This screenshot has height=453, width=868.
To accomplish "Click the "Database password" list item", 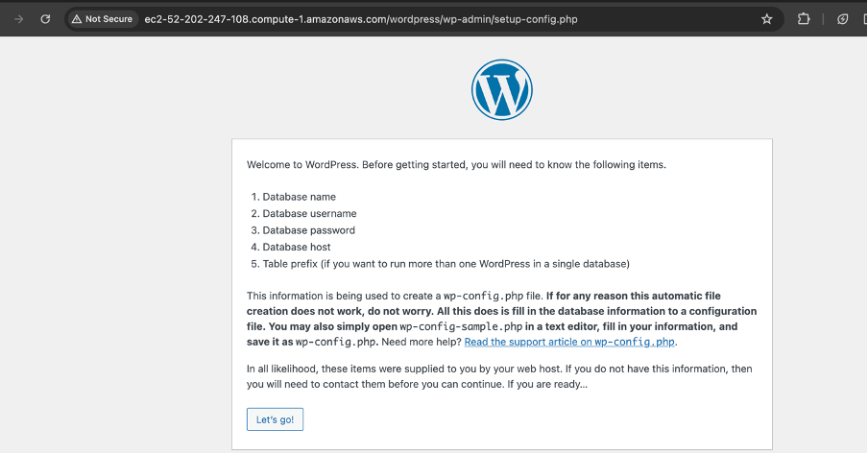I will 308,230.
